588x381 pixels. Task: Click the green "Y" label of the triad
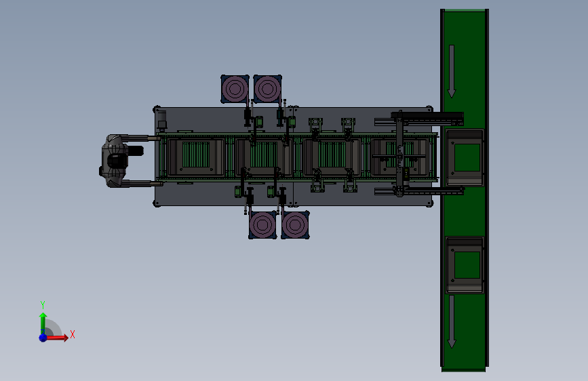click(43, 304)
